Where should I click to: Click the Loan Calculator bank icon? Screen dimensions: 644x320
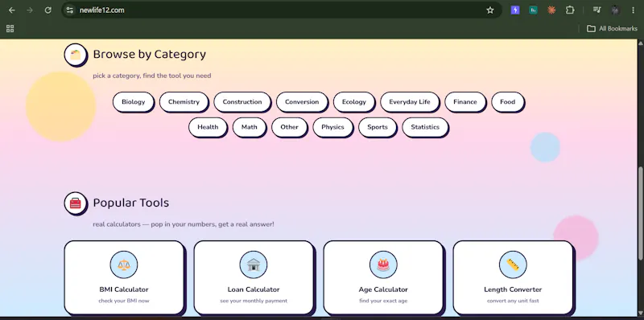254,265
